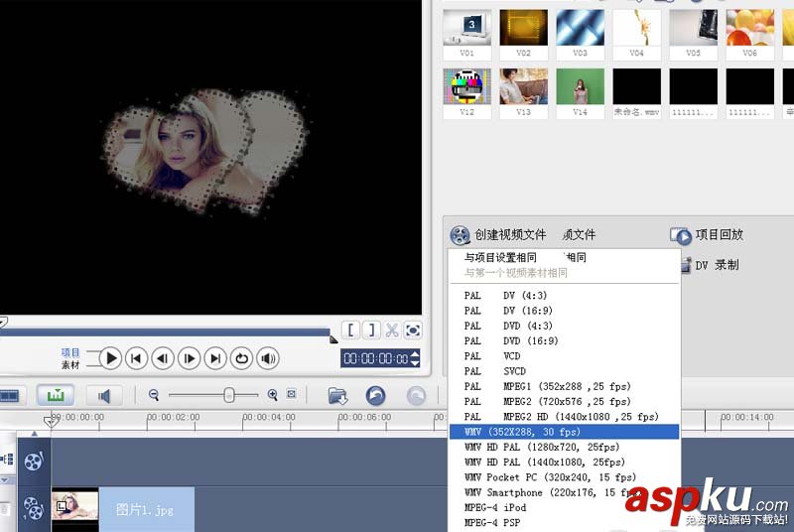Click the scissors cut clip icon

click(392, 331)
